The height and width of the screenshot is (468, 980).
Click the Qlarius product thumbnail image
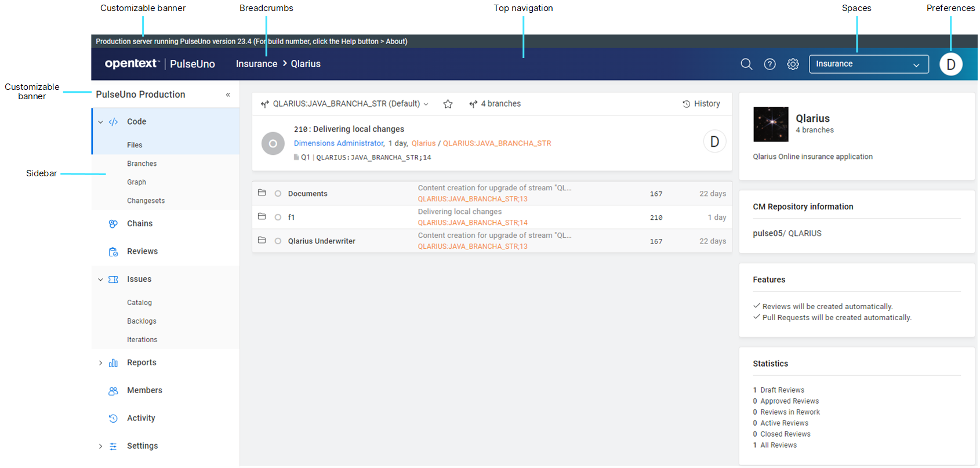click(770, 124)
